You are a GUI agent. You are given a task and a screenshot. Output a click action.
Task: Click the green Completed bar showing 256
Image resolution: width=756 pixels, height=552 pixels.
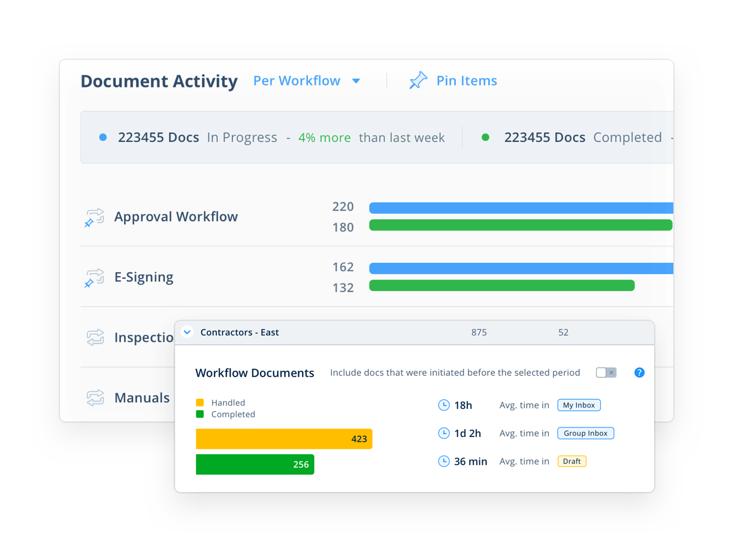point(255,465)
